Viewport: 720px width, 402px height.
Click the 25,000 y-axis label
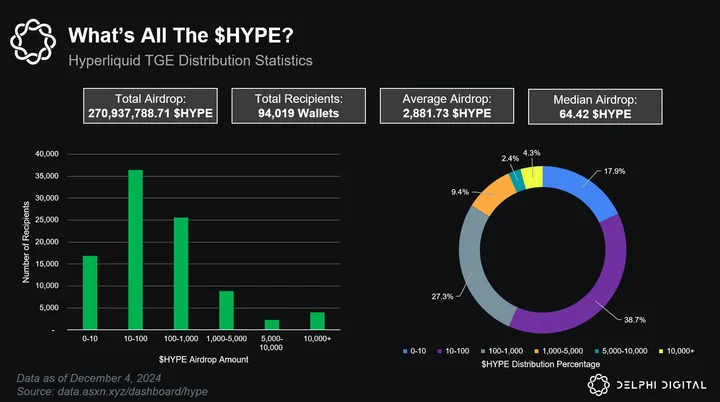coord(47,220)
